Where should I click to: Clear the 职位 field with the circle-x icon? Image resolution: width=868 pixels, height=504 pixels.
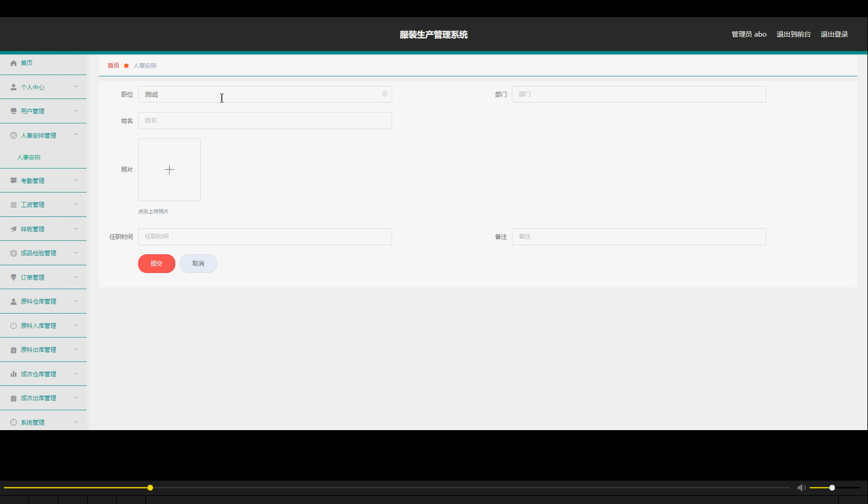pyautogui.click(x=385, y=94)
